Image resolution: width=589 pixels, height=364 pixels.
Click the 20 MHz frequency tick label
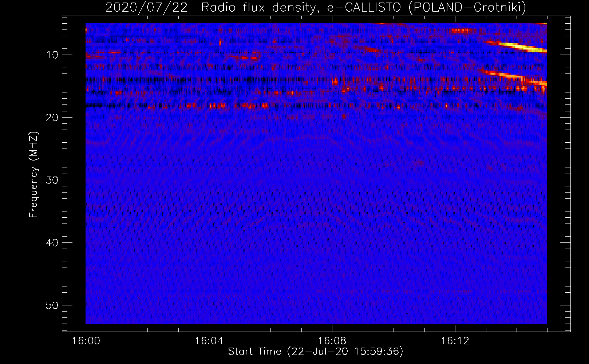click(x=52, y=118)
